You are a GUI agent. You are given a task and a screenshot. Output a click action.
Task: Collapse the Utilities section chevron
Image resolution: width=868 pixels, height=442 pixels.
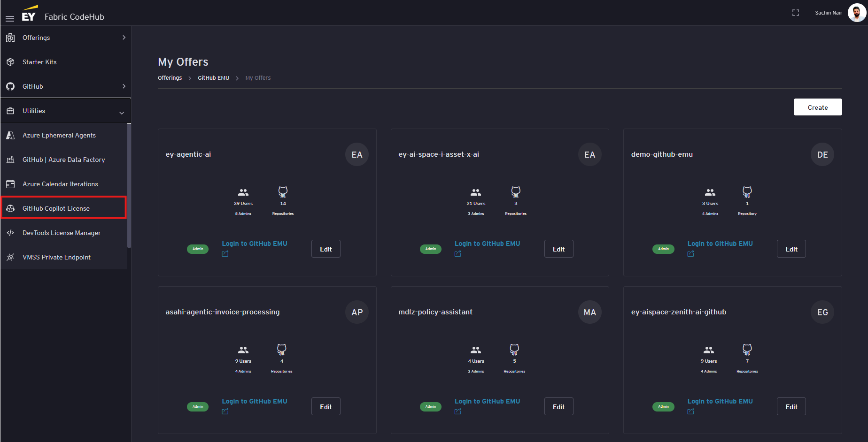[122, 113]
